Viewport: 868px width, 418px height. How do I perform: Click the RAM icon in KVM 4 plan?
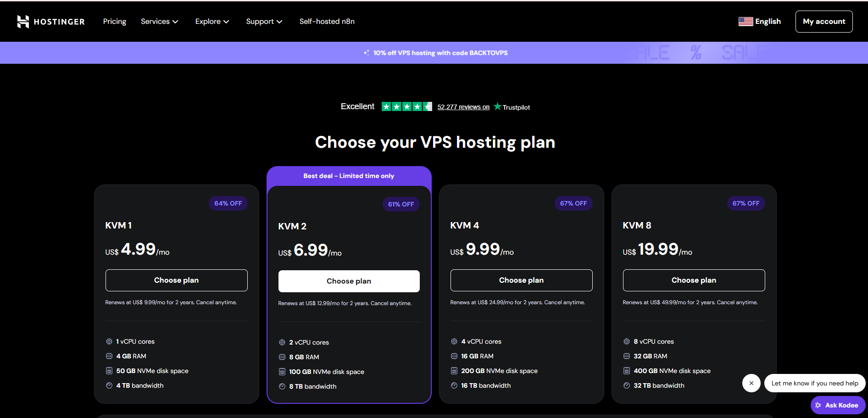454,356
